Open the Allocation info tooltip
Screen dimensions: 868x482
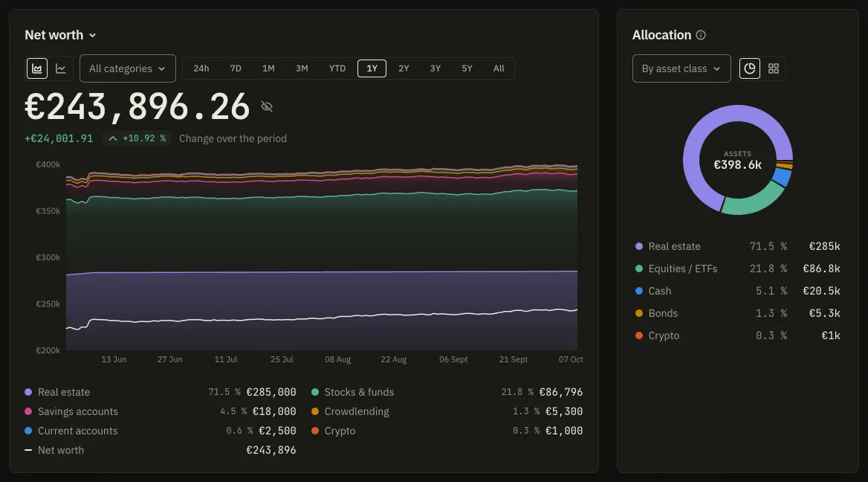(x=701, y=35)
